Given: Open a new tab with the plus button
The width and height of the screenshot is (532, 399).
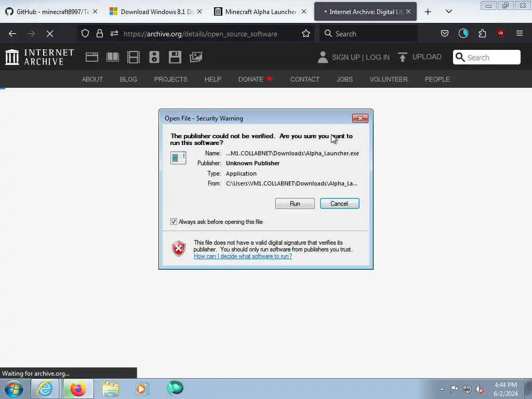Looking at the screenshot, I should tap(428, 12).
